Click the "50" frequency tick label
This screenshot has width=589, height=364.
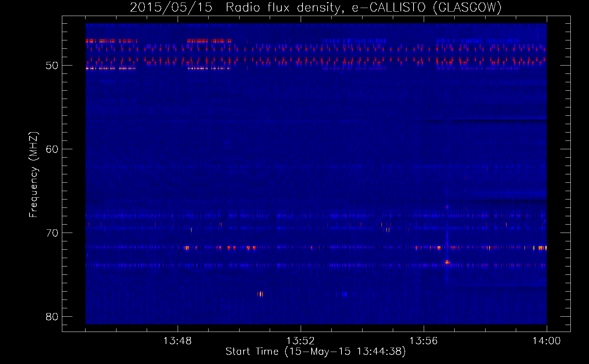[x=52, y=66]
